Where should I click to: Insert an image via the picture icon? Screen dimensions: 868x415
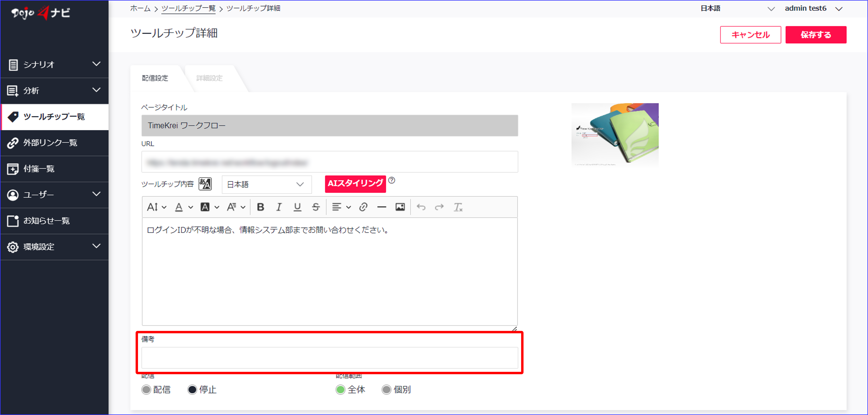pos(400,207)
